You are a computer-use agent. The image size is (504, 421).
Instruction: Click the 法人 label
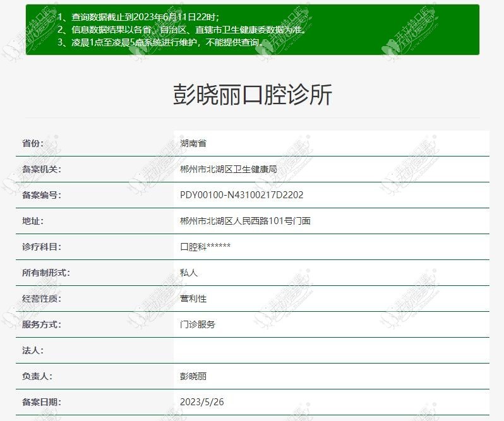32,350
